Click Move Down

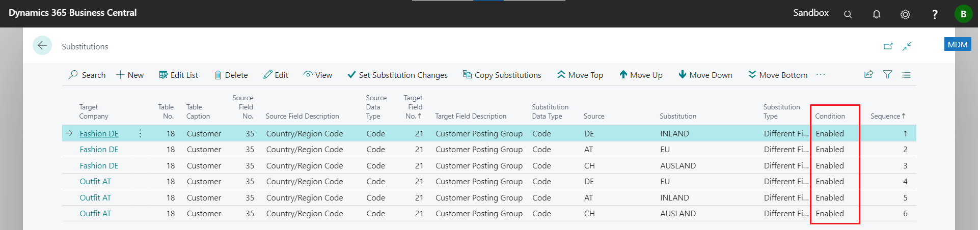(705, 75)
